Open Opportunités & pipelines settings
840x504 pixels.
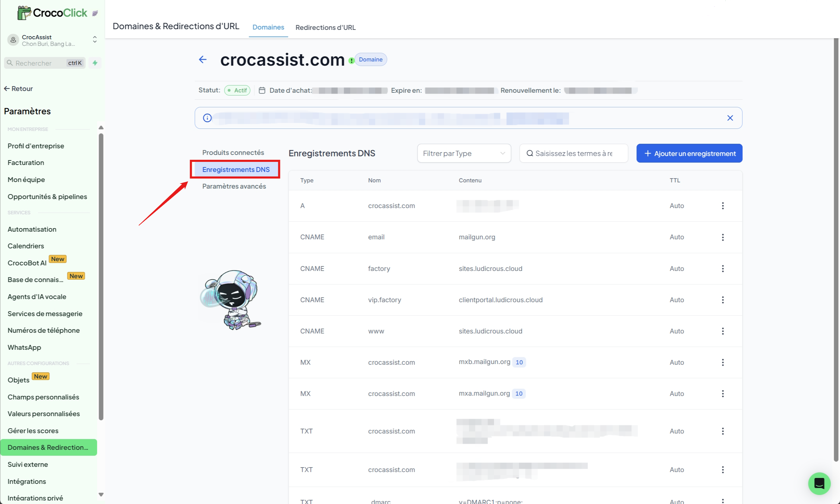coord(47,197)
